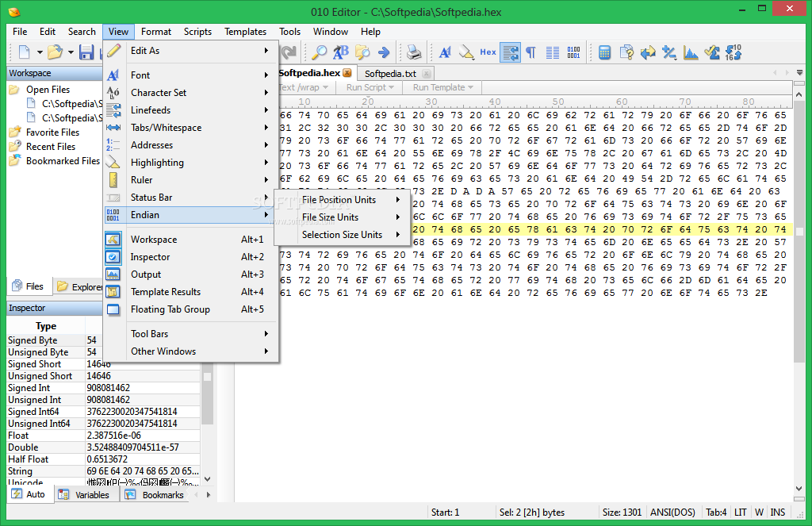Click the Open folder toolbar icon
Viewport: 812px width, 526px height.
(55, 52)
